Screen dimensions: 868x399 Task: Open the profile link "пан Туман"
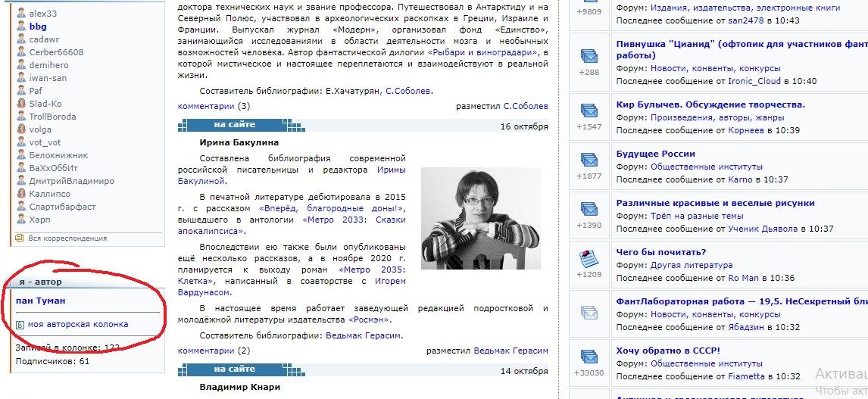40,301
